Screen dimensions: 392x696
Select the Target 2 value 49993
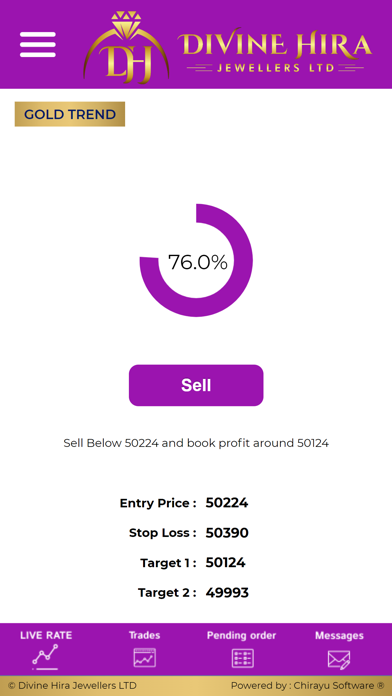tap(227, 593)
